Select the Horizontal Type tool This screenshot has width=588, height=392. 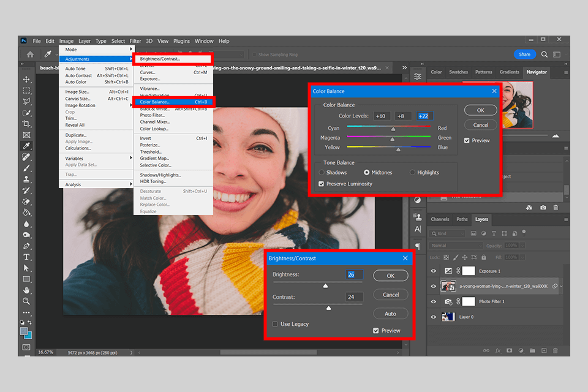click(x=26, y=257)
